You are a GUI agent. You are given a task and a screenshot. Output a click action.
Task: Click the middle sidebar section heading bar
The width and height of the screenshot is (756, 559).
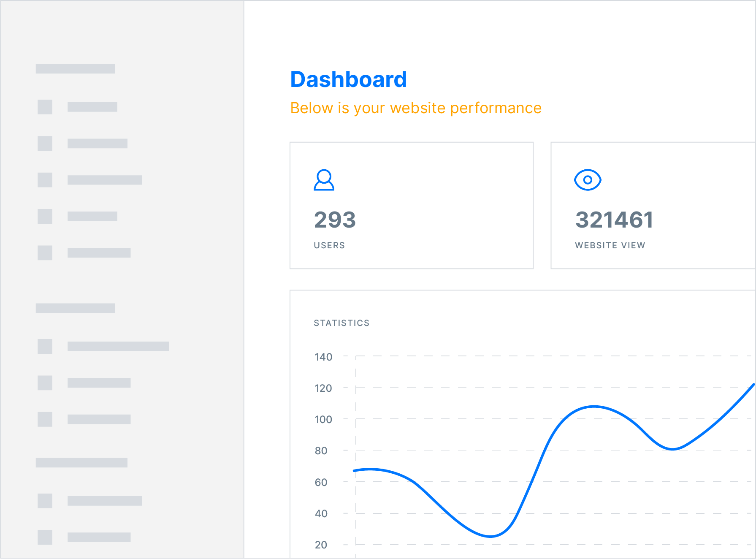75,308
